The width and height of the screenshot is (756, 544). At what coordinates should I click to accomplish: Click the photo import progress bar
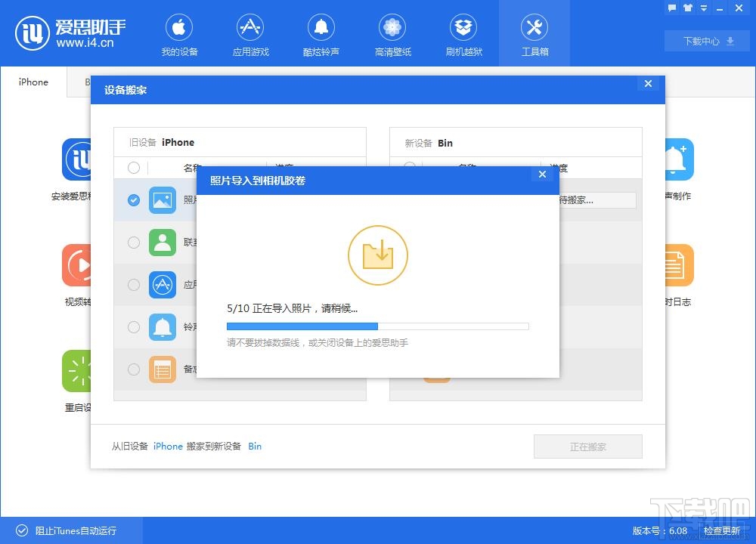point(378,326)
